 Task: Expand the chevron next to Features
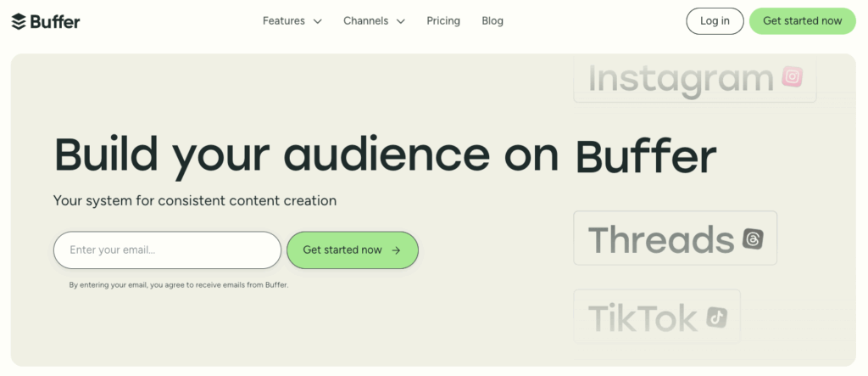318,21
